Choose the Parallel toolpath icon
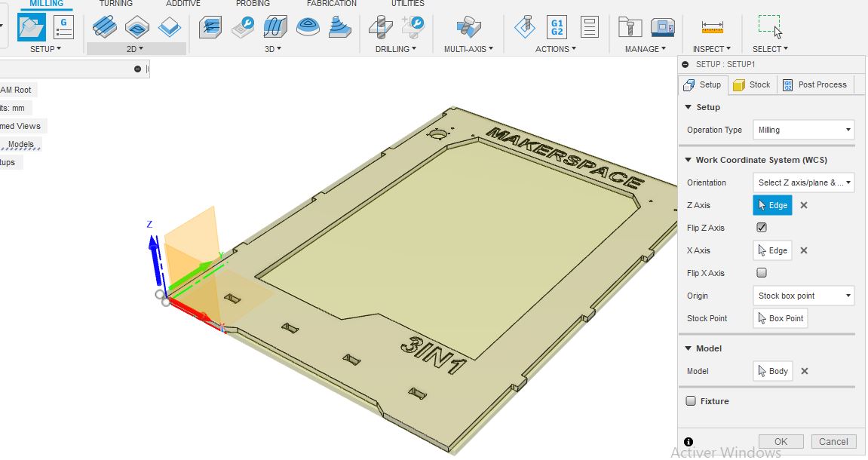 click(275, 26)
